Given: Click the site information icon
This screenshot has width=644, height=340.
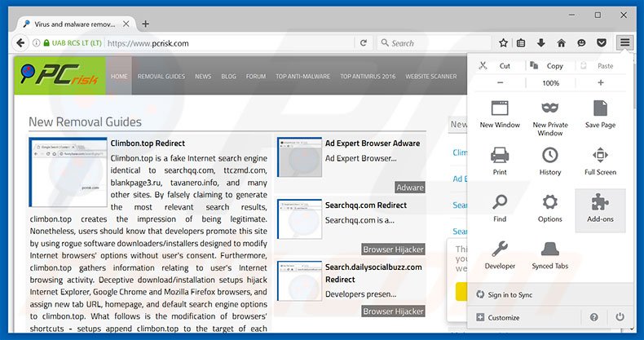Looking at the screenshot, I should [36, 42].
